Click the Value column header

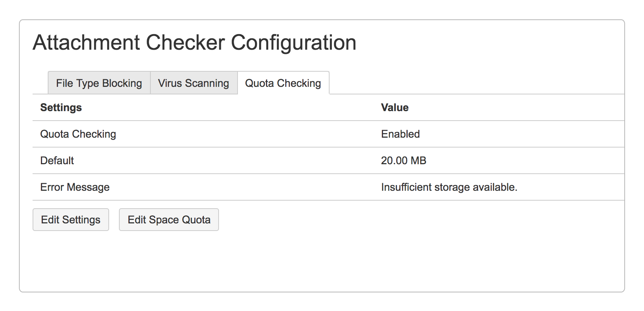[395, 108]
